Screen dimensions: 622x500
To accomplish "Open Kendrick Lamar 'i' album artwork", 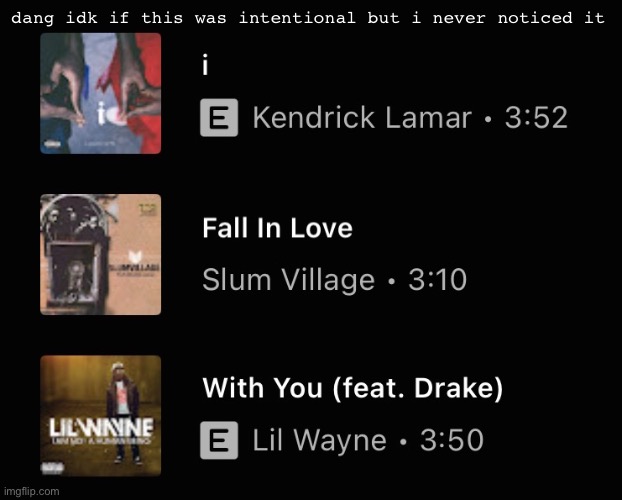I will 101,93.
